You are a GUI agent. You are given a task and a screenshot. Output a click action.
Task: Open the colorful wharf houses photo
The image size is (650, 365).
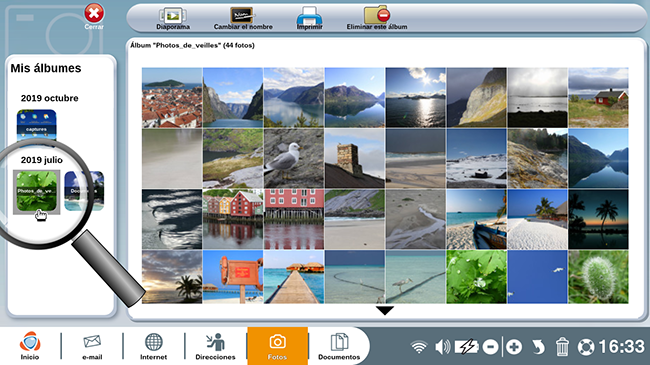tap(233, 219)
